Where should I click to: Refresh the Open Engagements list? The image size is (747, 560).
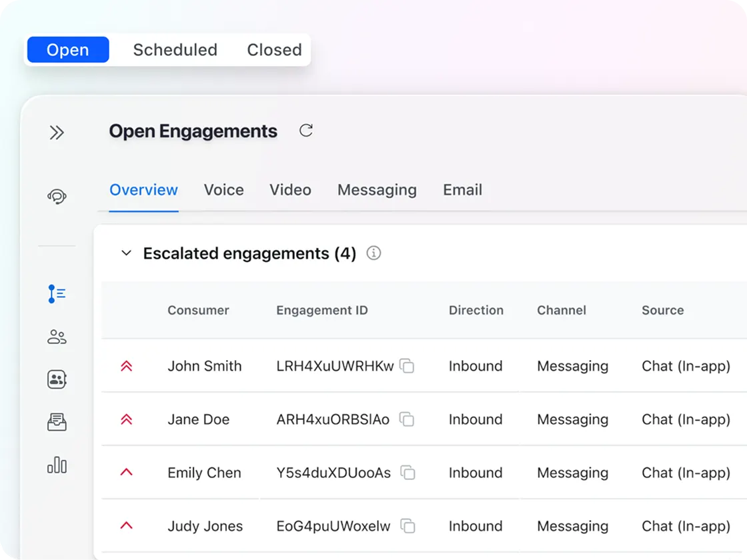pyautogui.click(x=306, y=131)
